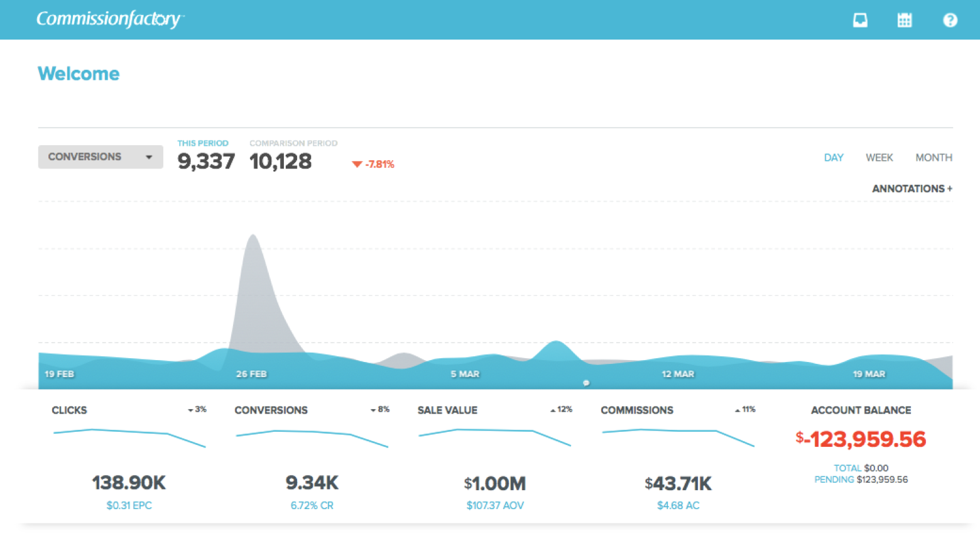The image size is (980, 543).
Task: Click the $107.37 AOV link
Action: [x=495, y=505]
